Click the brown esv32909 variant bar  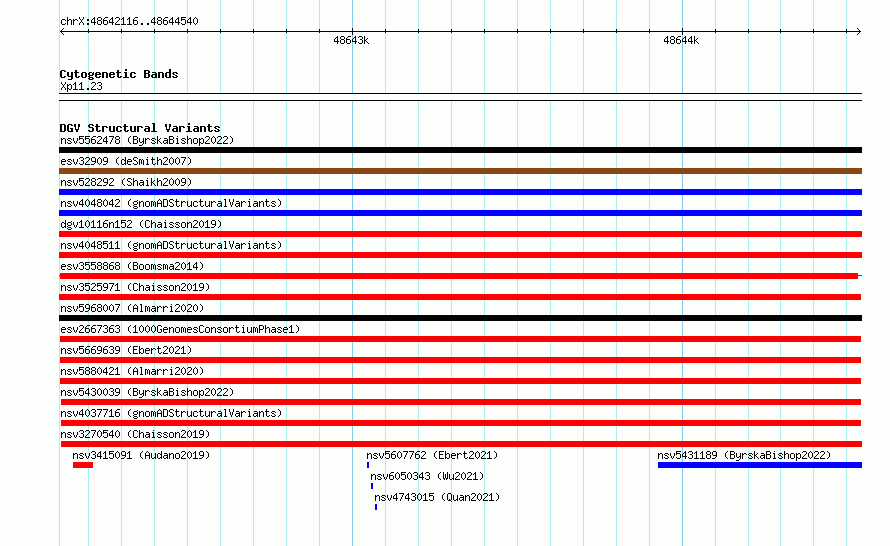tap(460, 171)
